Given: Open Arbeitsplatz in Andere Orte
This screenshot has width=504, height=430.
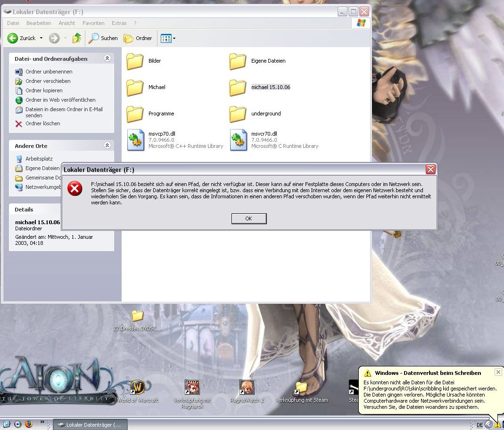Looking at the screenshot, I should pyautogui.click(x=39, y=159).
